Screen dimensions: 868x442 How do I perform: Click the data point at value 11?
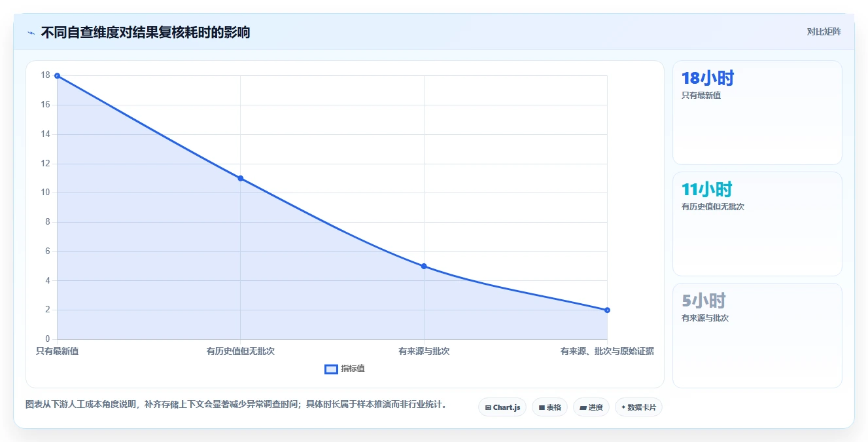pos(241,178)
